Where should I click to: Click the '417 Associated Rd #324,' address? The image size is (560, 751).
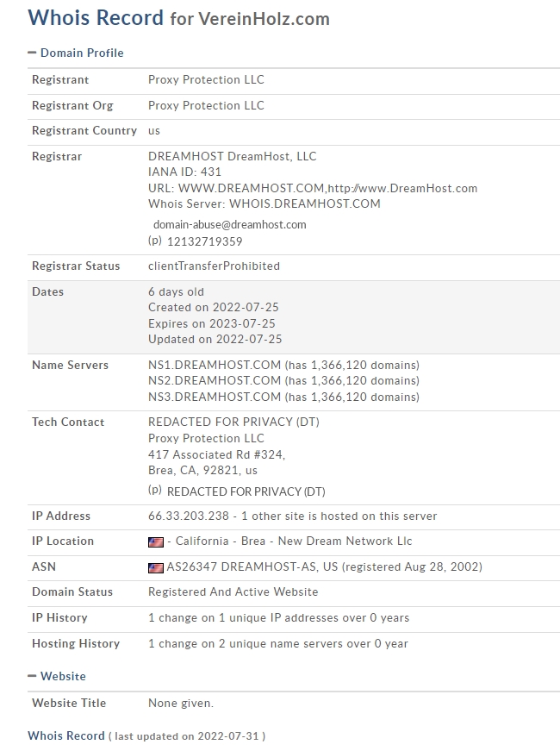216,454
